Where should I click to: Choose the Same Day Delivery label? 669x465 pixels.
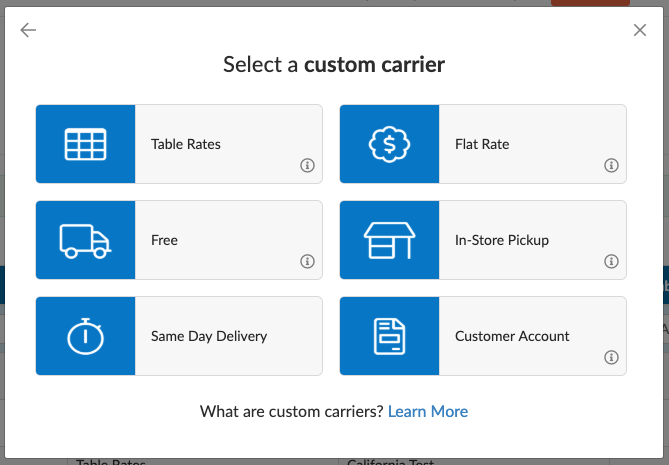coord(209,336)
